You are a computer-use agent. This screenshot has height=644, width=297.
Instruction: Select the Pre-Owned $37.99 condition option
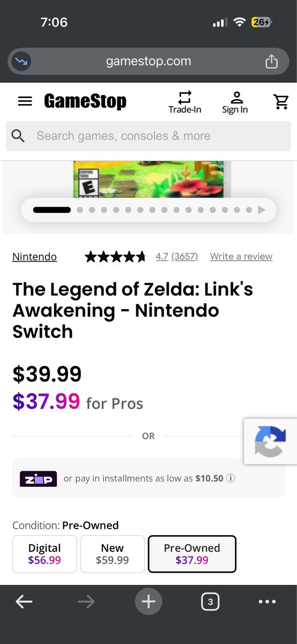pos(192,554)
